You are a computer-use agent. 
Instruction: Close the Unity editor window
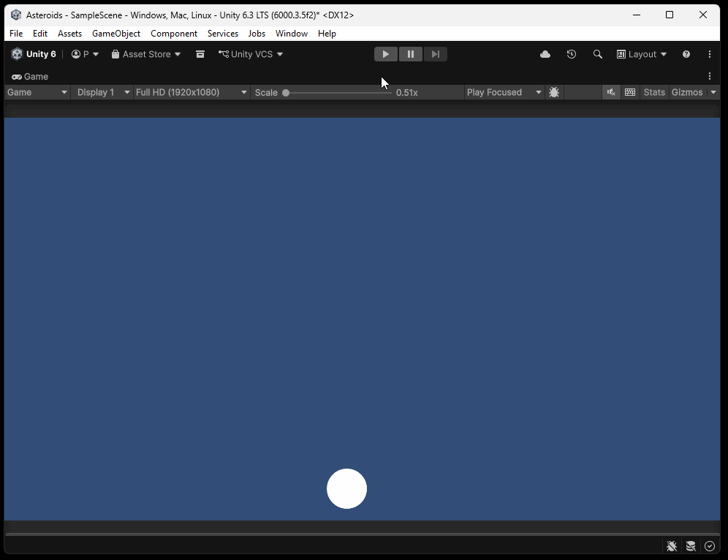pyautogui.click(x=703, y=15)
